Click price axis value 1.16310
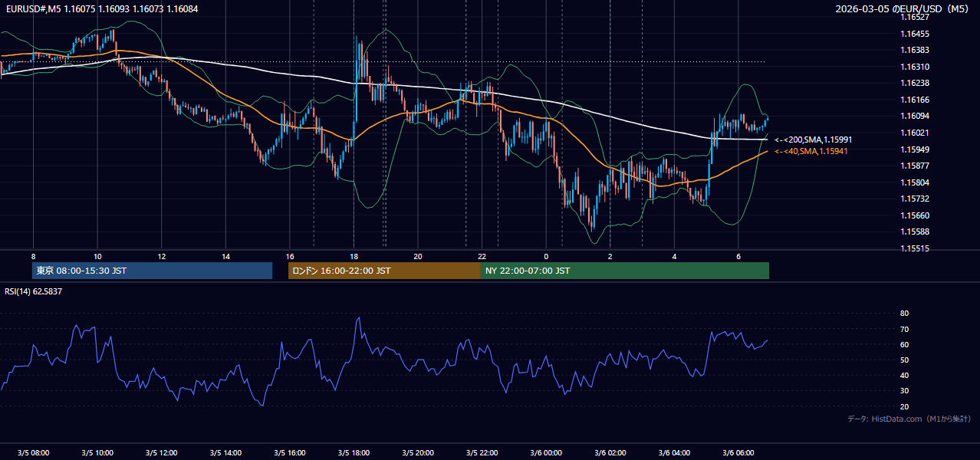This screenshot has height=460, width=980. pyautogui.click(x=914, y=67)
